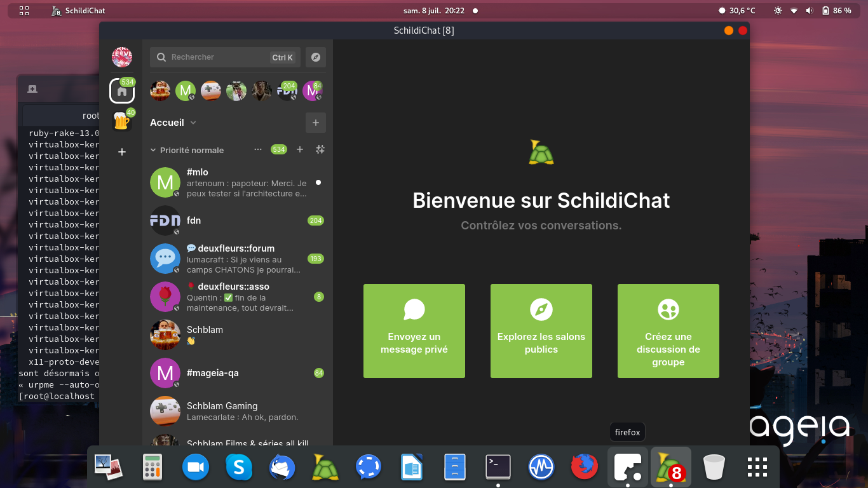
Task: Open purple M avatar with 84 badge
Action: [313, 91]
